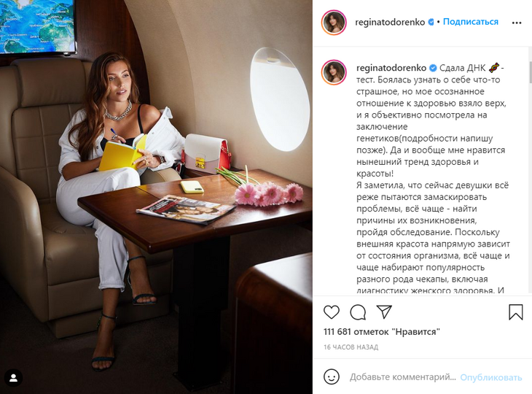Open emoji picker smiley icon
This screenshot has width=532, height=394.
tap(331, 376)
